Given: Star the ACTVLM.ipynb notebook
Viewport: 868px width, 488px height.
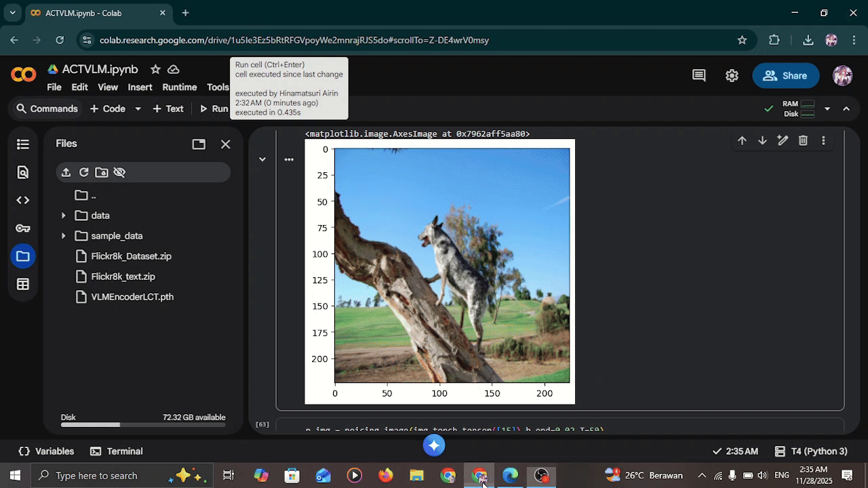Looking at the screenshot, I should tap(155, 69).
